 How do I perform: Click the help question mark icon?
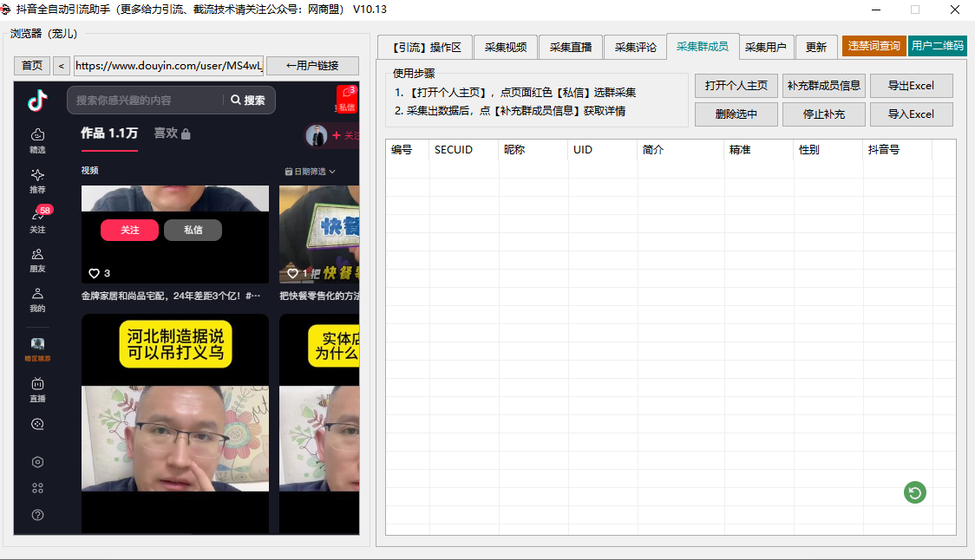(37, 515)
